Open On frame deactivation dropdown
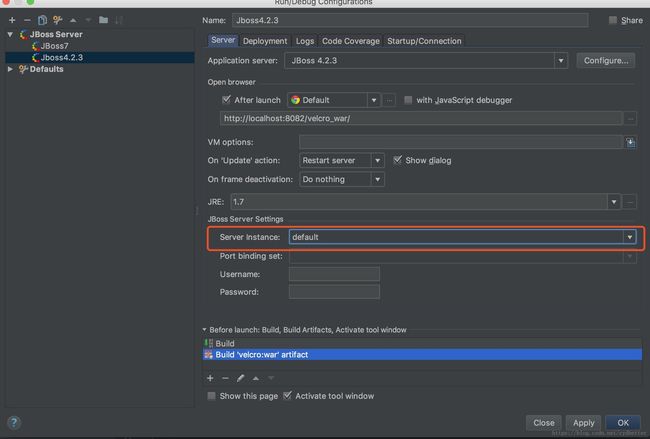The image size is (650, 439). click(377, 179)
